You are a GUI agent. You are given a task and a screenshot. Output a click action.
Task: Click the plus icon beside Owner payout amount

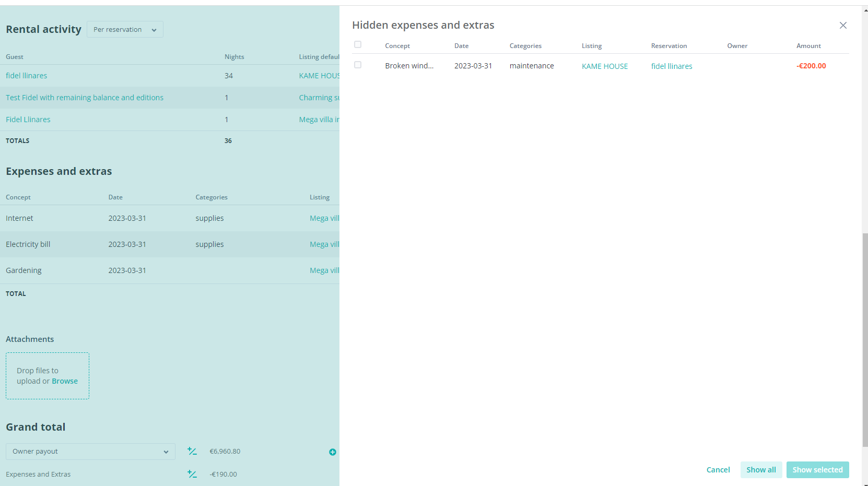click(333, 452)
